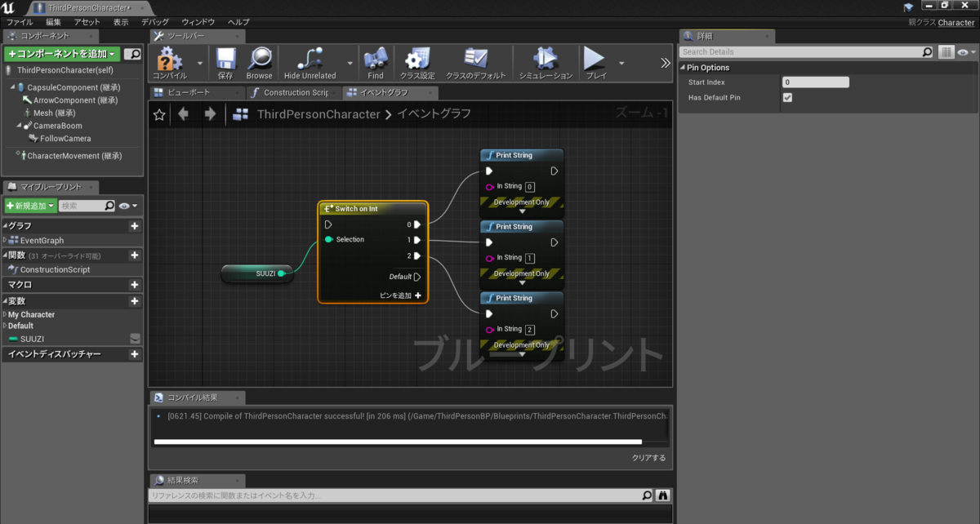
Task: Open Details view options eye dropdown
Action: click(x=966, y=51)
